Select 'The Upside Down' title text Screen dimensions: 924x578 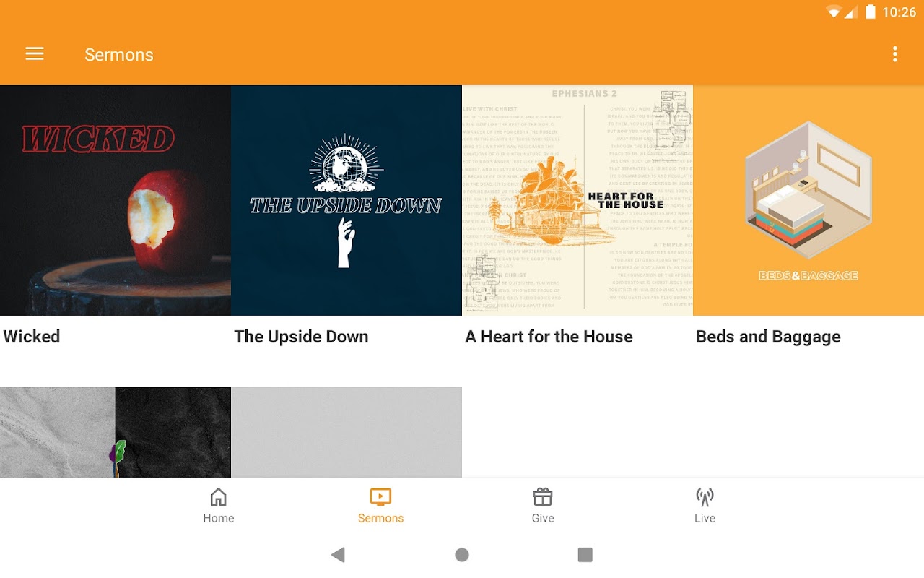click(x=301, y=337)
